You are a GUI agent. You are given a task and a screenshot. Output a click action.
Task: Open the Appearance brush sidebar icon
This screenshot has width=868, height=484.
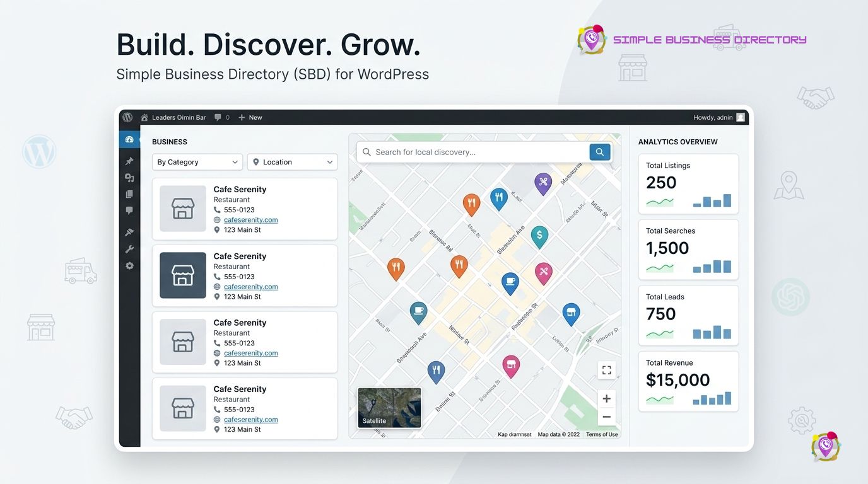point(129,233)
